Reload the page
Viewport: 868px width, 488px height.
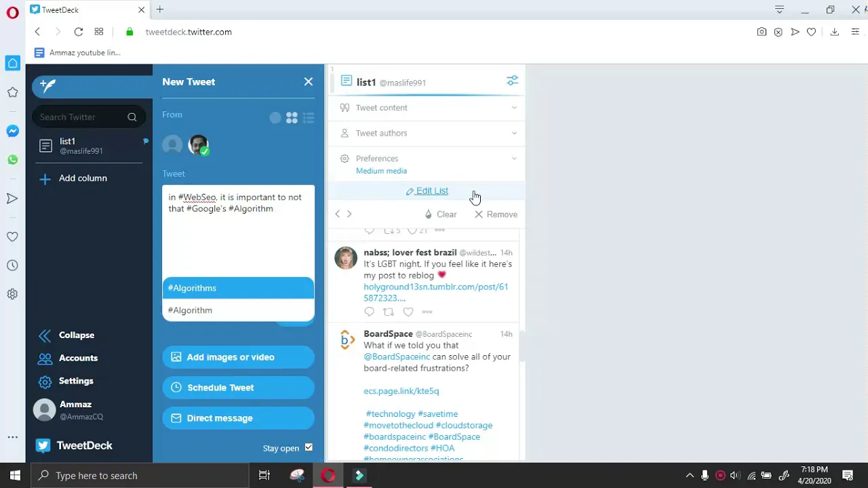[x=79, y=32]
